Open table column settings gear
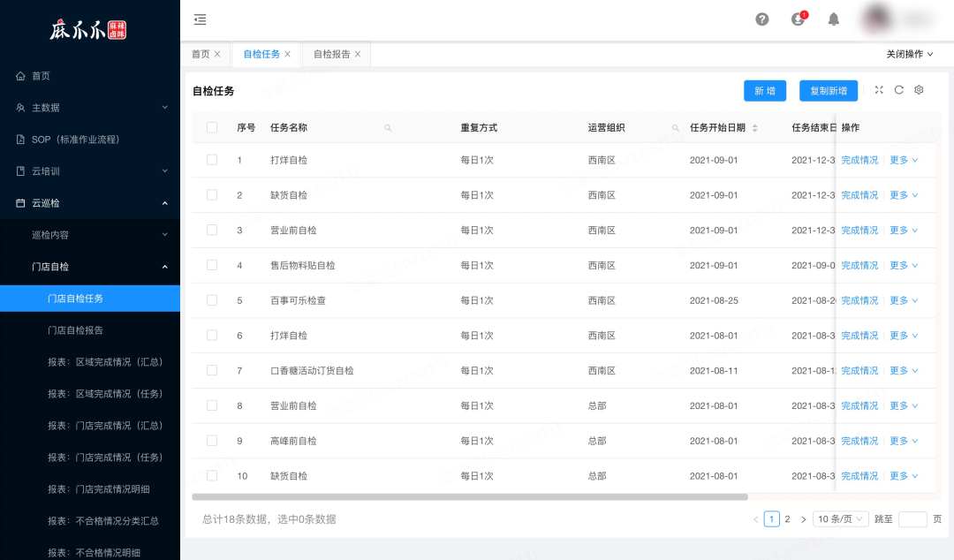954x560 pixels. coord(919,90)
